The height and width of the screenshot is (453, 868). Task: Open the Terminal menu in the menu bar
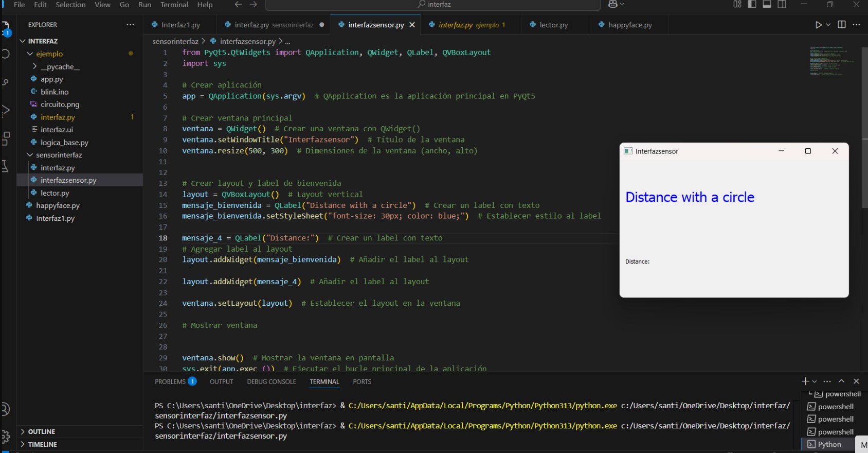[174, 5]
